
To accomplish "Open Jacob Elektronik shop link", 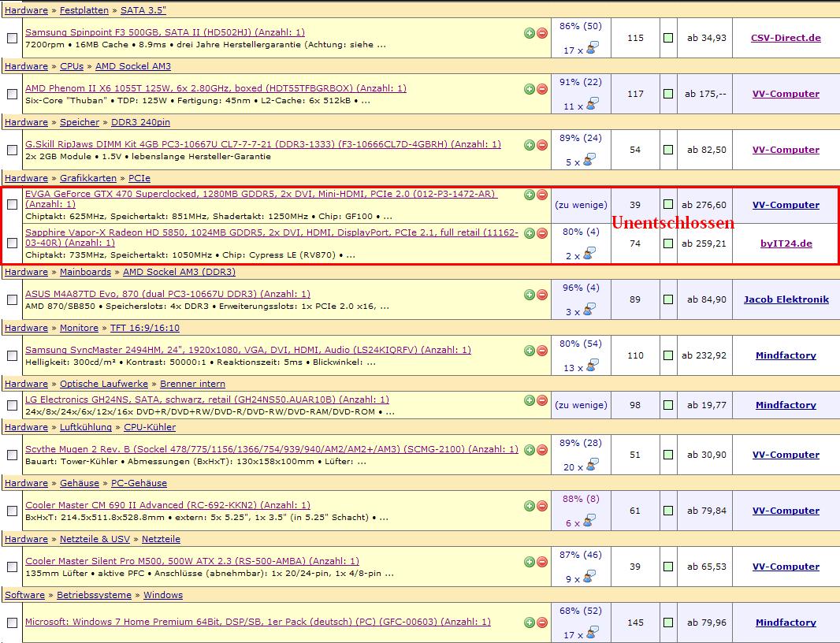I will click(x=786, y=299).
